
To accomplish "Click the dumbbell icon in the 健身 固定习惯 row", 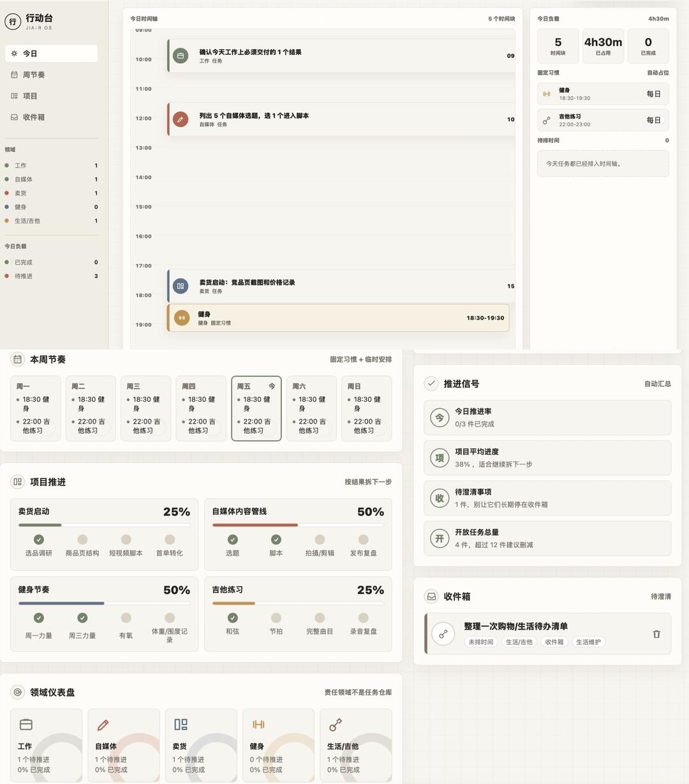I will [x=547, y=94].
